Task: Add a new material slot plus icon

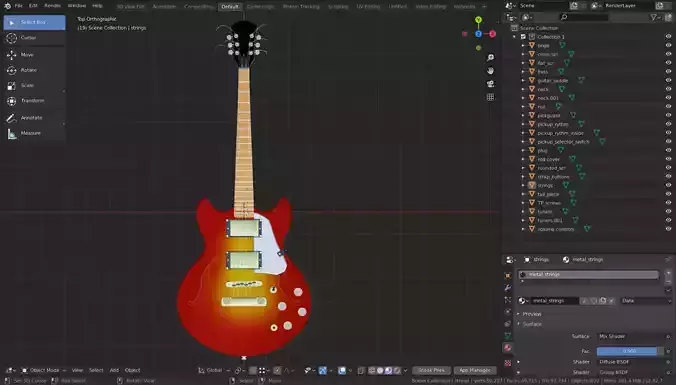Action: click(x=668, y=273)
